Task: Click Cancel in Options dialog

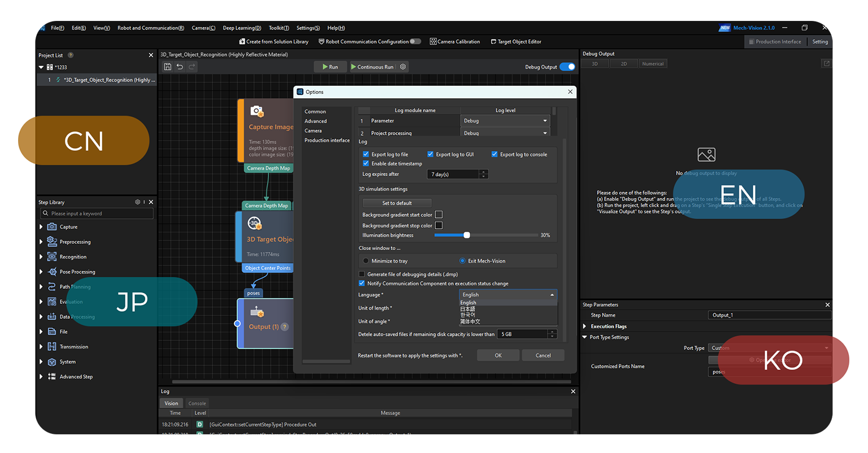Action: click(x=542, y=355)
